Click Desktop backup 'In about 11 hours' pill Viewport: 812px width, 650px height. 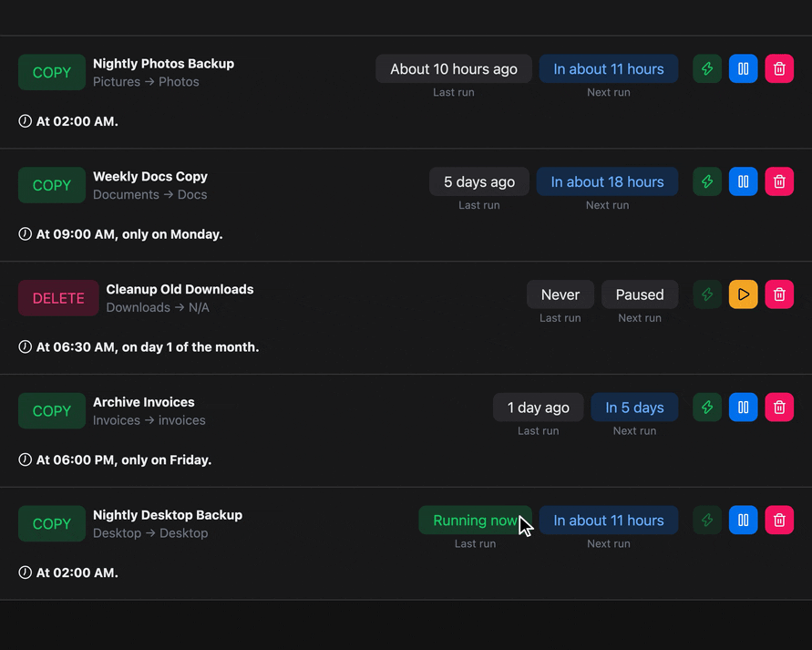click(x=609, y=521)
